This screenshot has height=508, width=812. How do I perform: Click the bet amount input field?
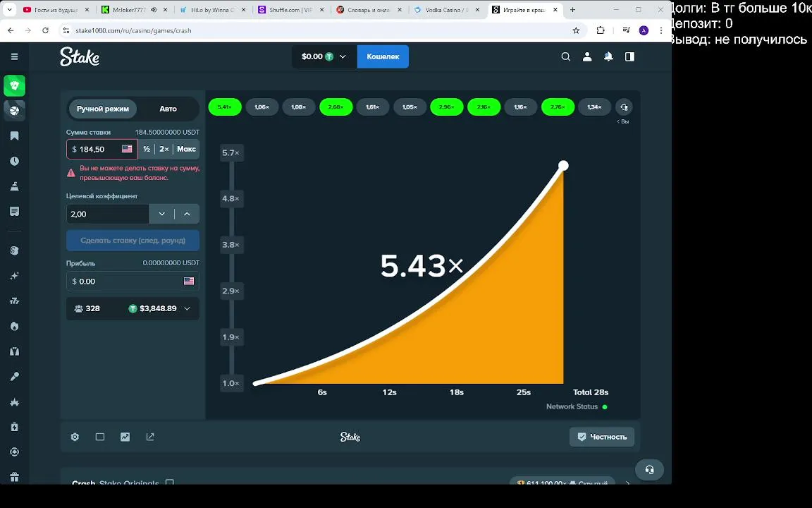click(x=102, y=150)
